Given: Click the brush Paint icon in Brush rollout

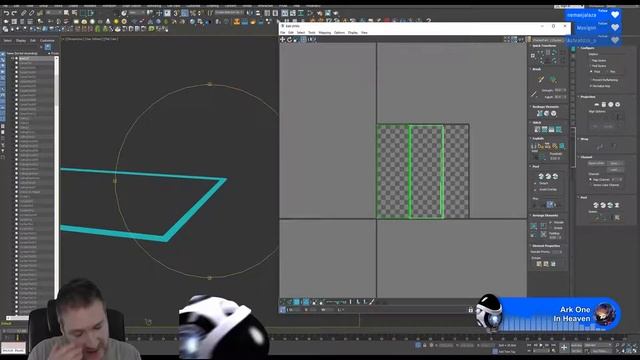Looking at the screenshot, I should (540, 79).
